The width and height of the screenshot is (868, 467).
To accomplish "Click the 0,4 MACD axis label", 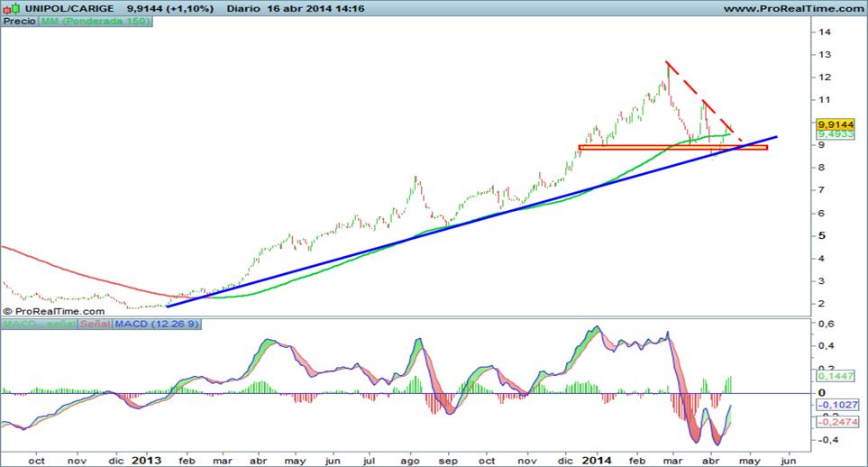I will tap(827, 345).
